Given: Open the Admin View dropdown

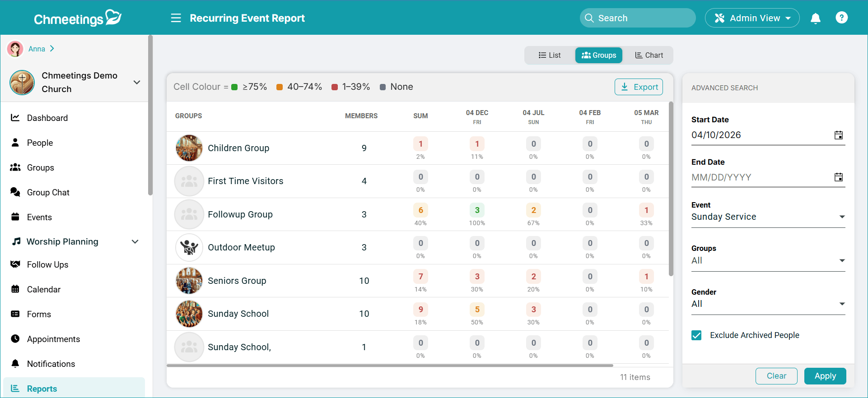Looking at the screenshot, I should (x=752, y=18).
